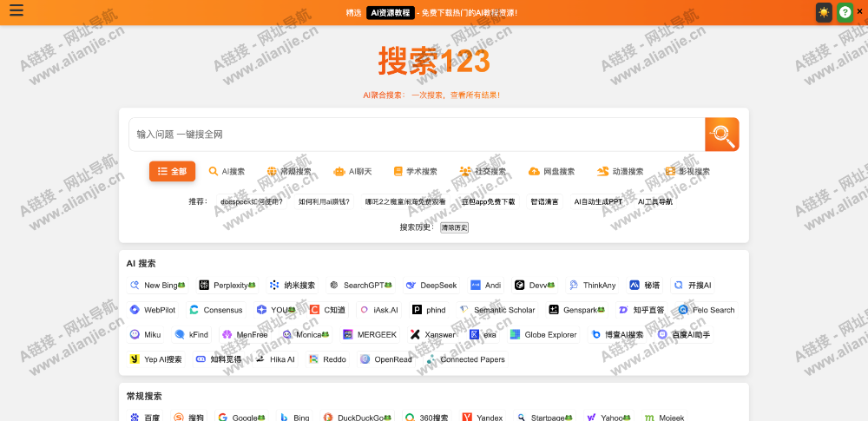
Task: Open OpenRead engine
Action: (386, 359)
